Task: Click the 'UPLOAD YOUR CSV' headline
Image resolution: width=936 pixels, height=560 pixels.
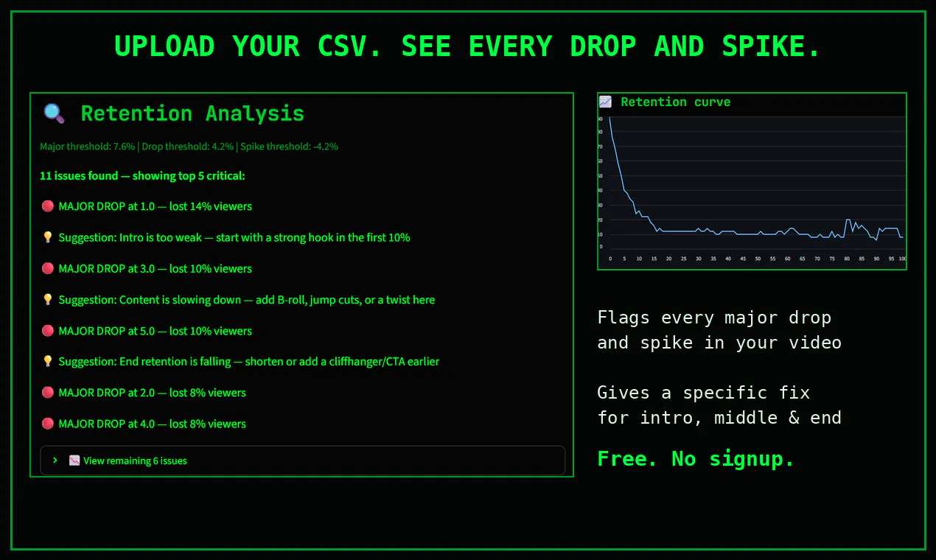Action: tap(467, 46)
